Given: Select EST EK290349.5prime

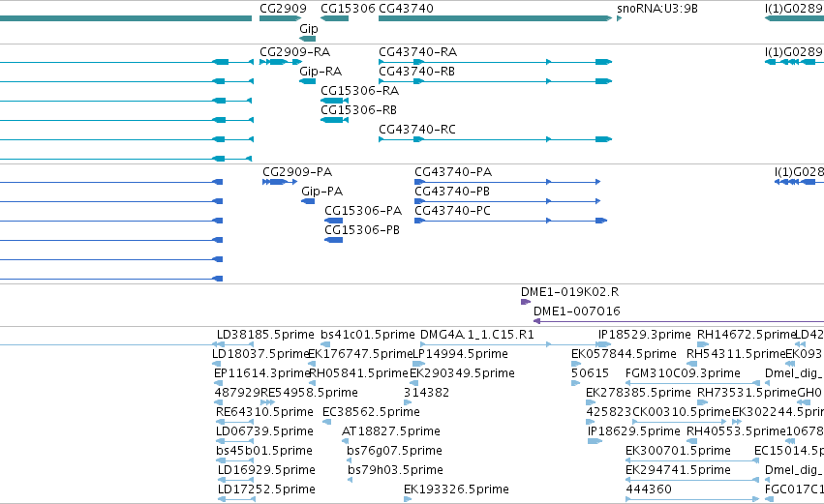Looking at the screenshot, I should 462,373.
